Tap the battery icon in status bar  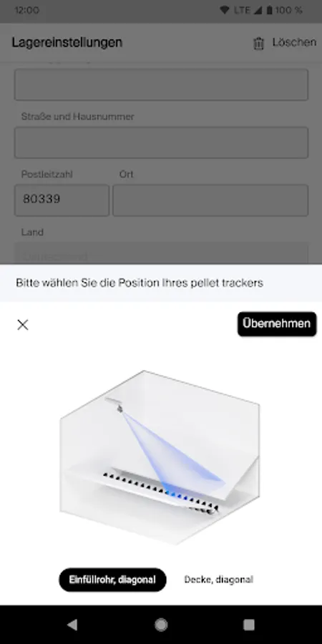269,10
